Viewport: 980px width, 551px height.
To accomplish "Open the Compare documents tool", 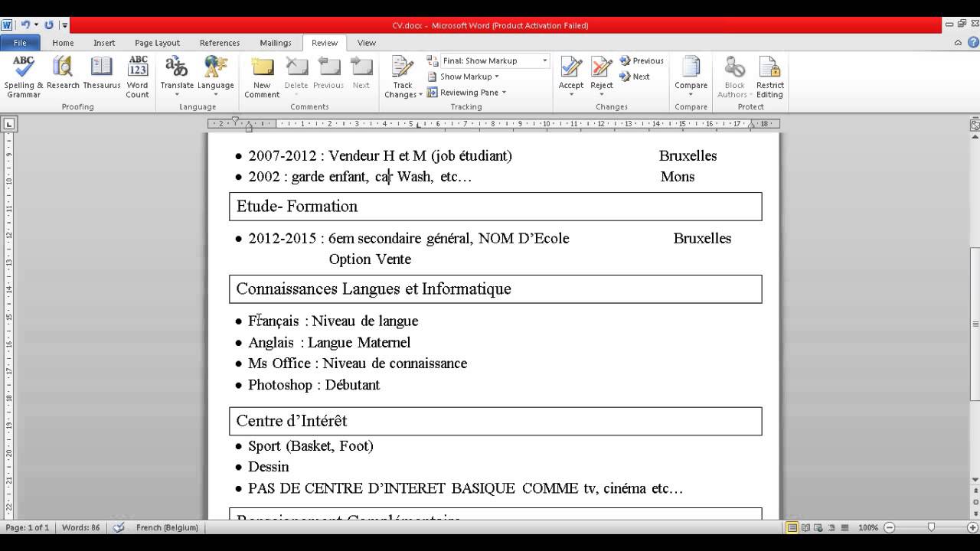I will (690, 74).
